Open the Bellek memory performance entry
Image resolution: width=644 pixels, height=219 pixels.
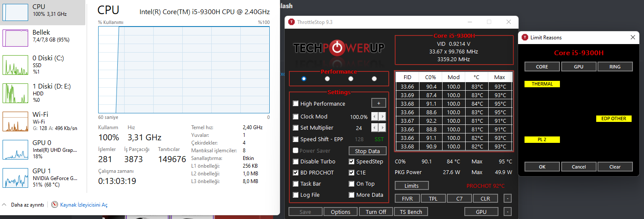43,38
